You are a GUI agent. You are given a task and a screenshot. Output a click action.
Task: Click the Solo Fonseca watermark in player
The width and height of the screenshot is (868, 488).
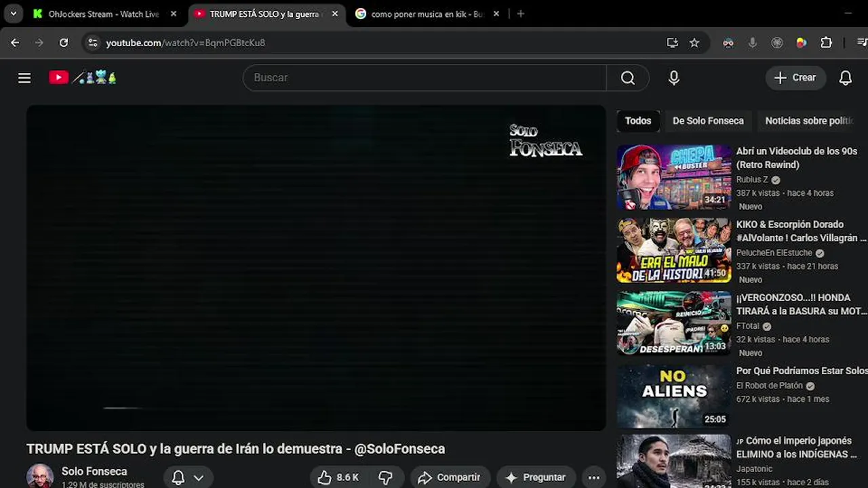click(545, 140)
